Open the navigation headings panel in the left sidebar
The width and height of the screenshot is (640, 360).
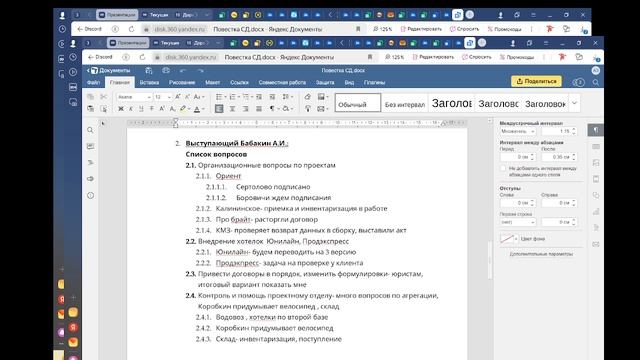click(90, 162)
